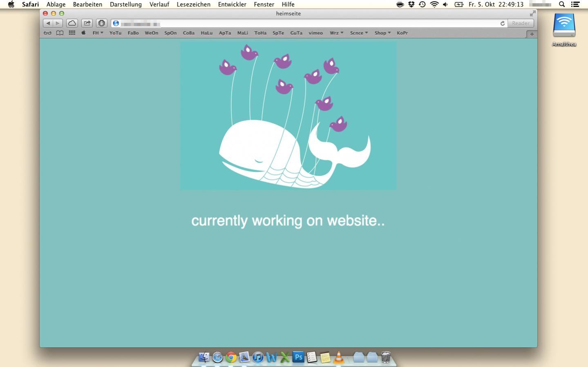Screen dimensions: 588x367
Task: Open the SpOn bookmark
Action: click(170, 33)
